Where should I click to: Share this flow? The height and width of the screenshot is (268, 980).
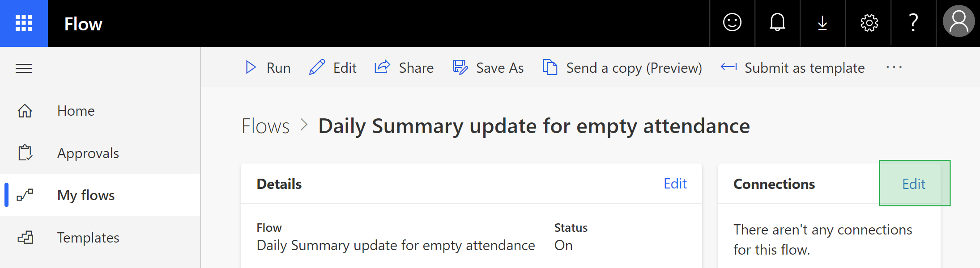coord(404,68)
